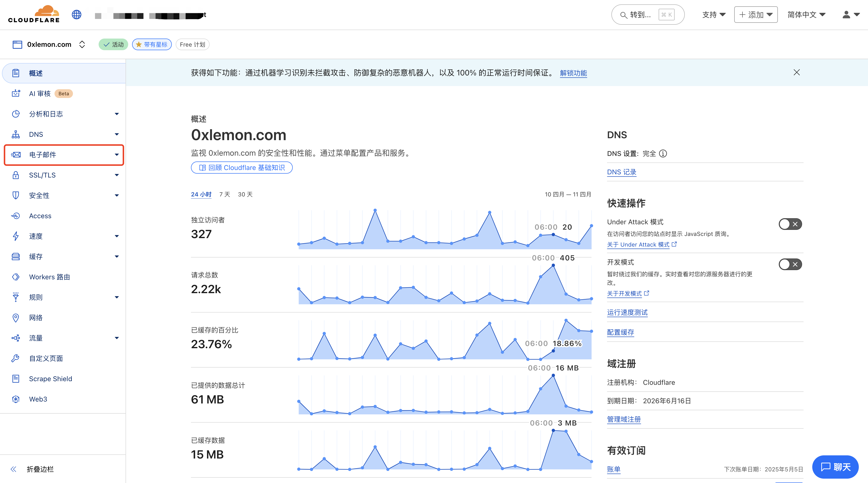Expand the cache (缓存) section arrow
Screen dimensions: 868x483
[117, 257]
